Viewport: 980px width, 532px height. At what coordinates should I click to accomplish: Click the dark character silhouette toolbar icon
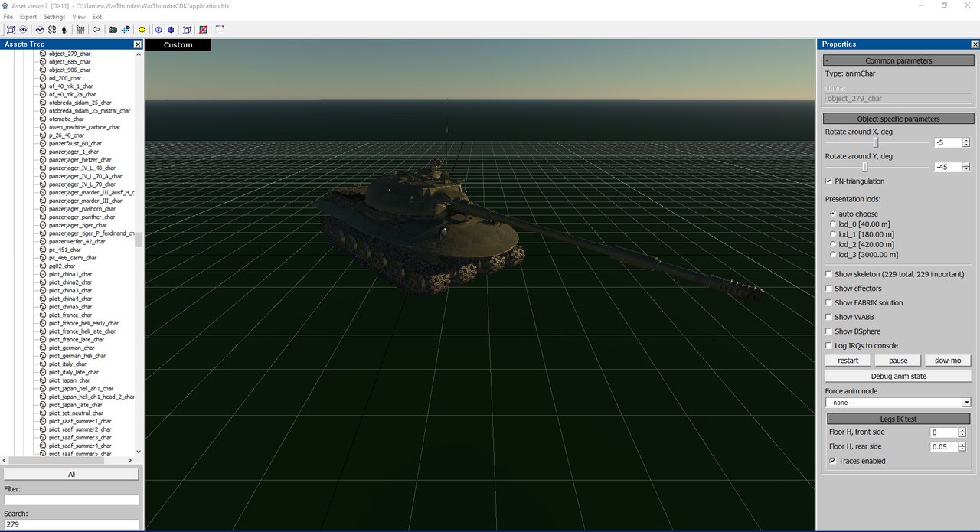point(64,30)
